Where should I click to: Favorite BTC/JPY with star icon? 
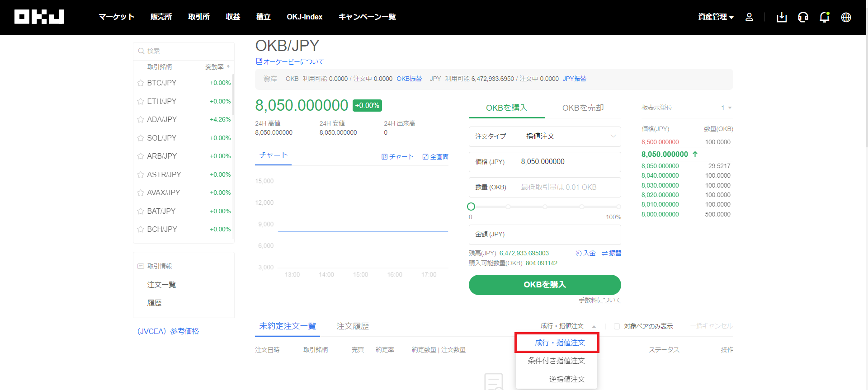point(141,83)
